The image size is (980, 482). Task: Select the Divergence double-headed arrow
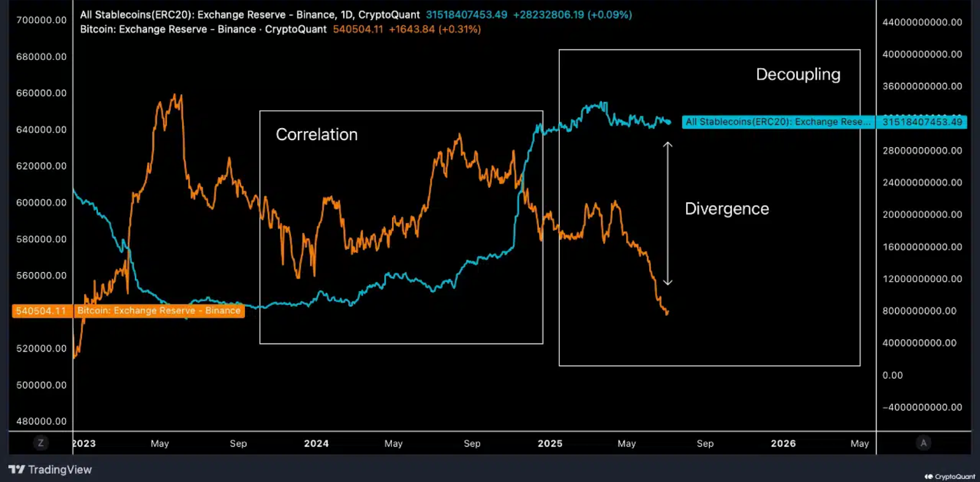[x=668, y=213]
